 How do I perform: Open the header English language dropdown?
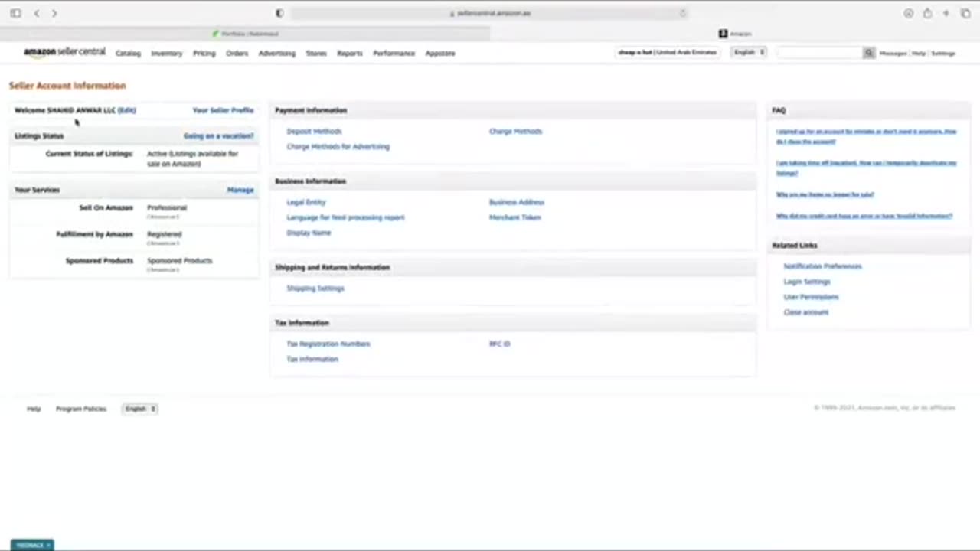[x=749, y=52]
